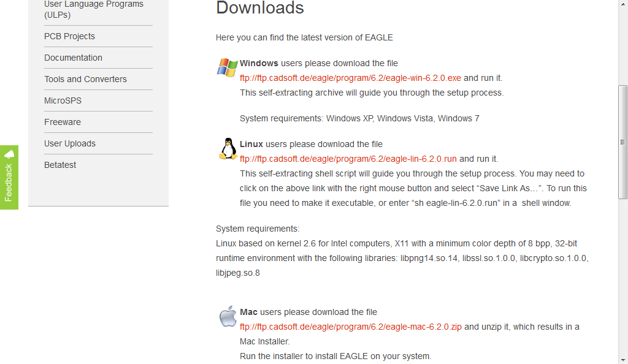Click the scrollbar up arrow

pos(622,4)
